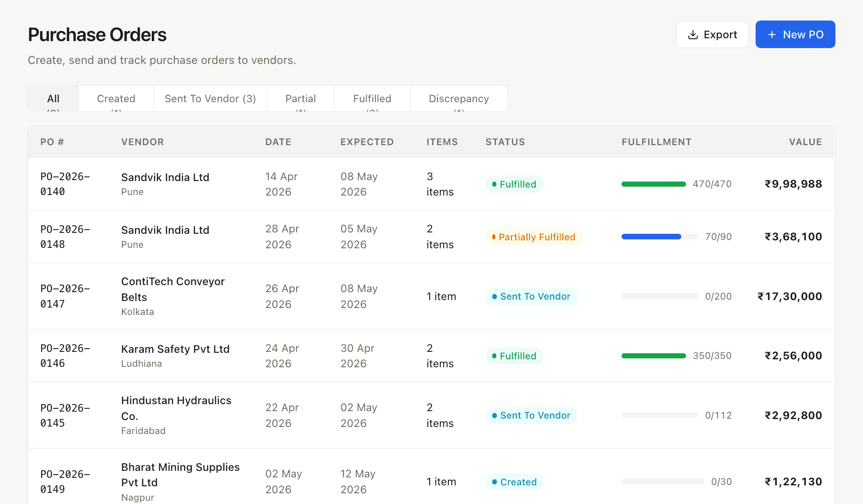Click the Partially Fulfilled status badge

[534, 237]
